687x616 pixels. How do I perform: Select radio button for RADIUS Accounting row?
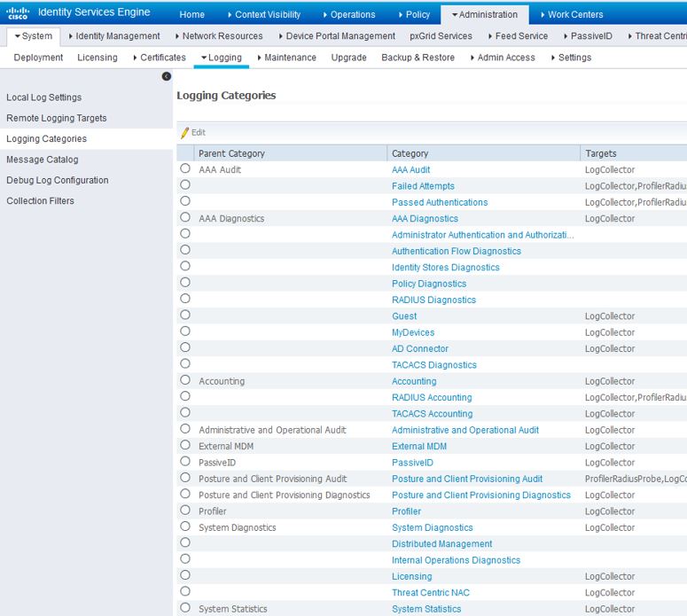click(185, 396)
